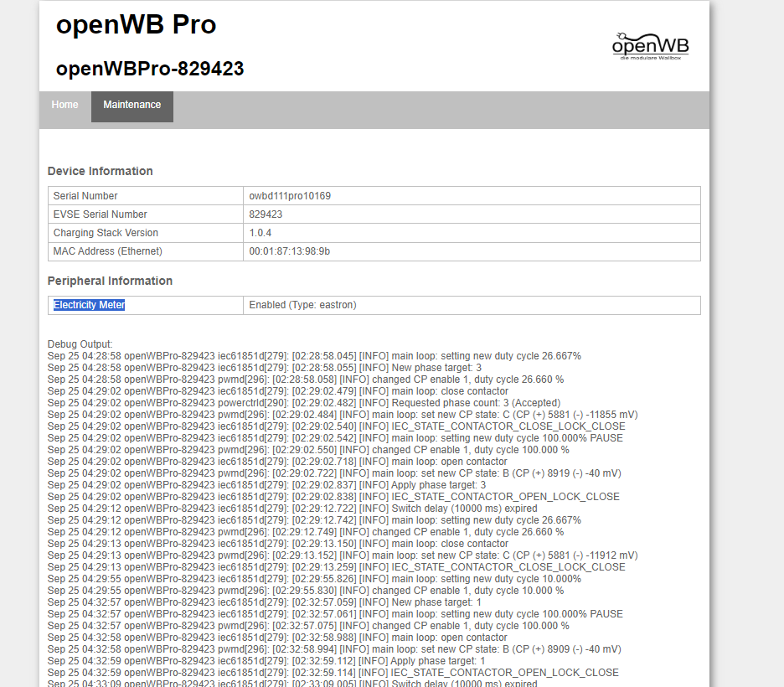784x687 pixels.
Task: Select the owbd111pro10169 serial value
Action: click(290, 196)
